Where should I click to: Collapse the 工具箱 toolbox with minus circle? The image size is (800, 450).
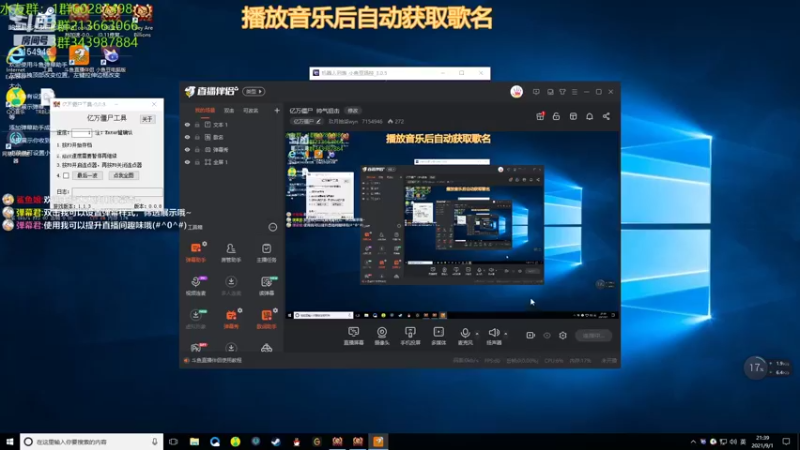click(272, 227)
